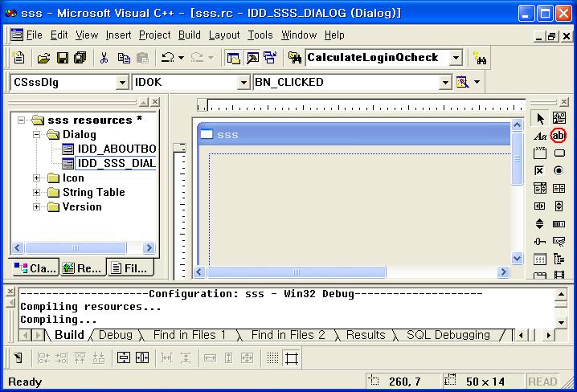The image size is (577, 392).
Task: Open the Build menu
Action: [x=190, y=35]
